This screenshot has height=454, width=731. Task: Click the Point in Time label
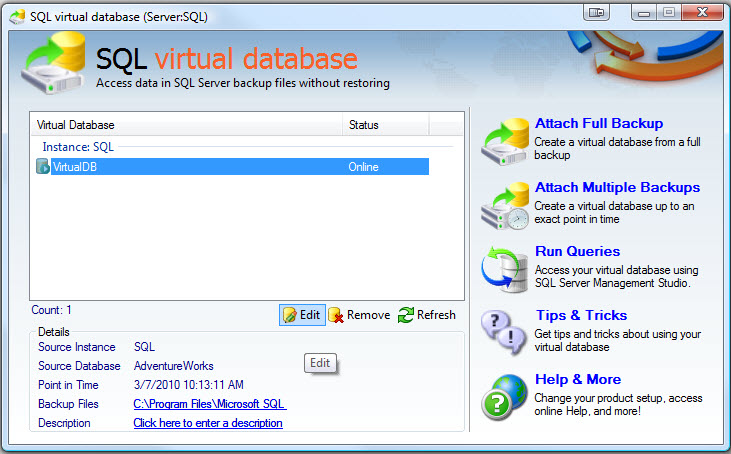click(69, 385)
